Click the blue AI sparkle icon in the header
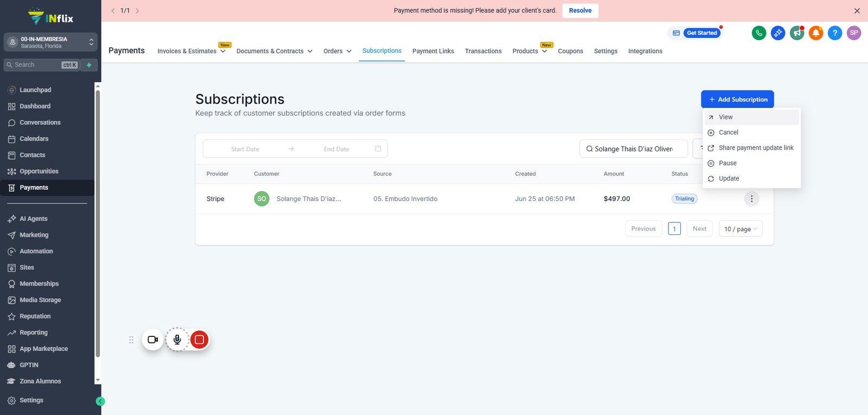Viewport: 868px width, 415px height. pyautogui.click(x=778, y=33)
